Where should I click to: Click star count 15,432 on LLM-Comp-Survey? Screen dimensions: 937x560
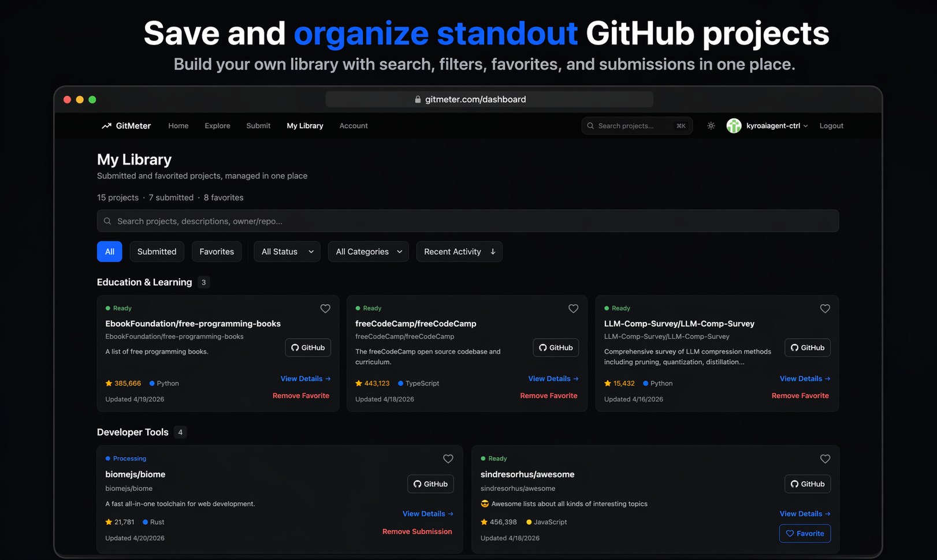pos(619,383)
